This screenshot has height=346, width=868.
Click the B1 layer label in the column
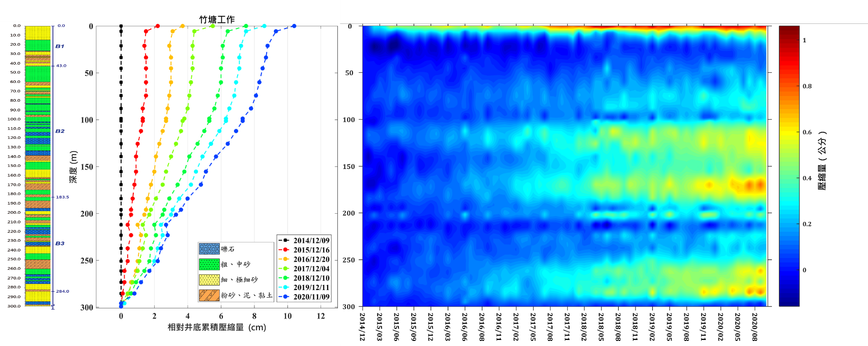[x=60, y=46]
